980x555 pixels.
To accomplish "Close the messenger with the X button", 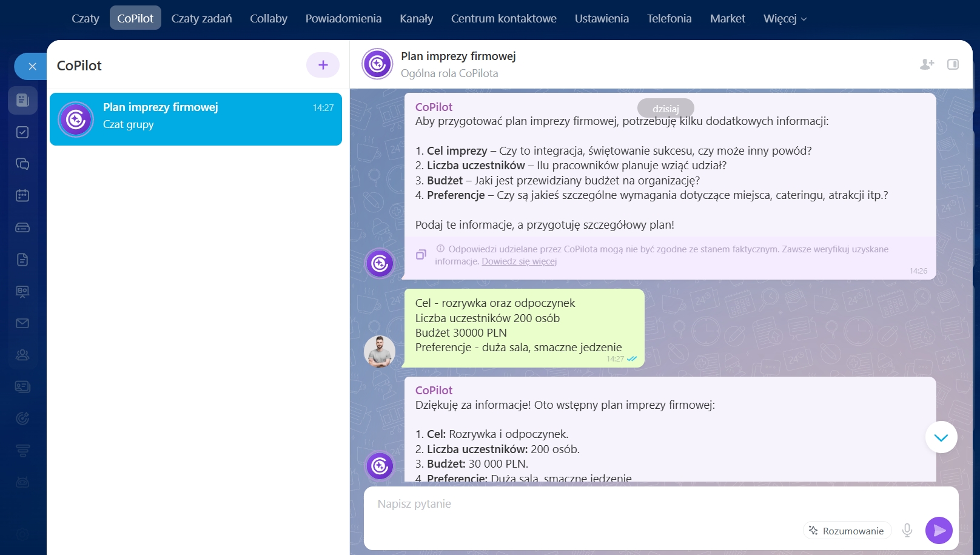I will coord(32,66).
